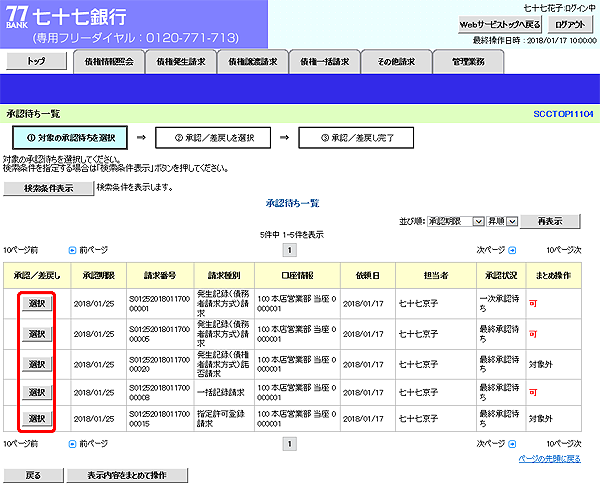The width and height of the screenshot is (600, 491).
Task: Click step 3 承認／差戻し完了 box
Action: coord(356,138)
